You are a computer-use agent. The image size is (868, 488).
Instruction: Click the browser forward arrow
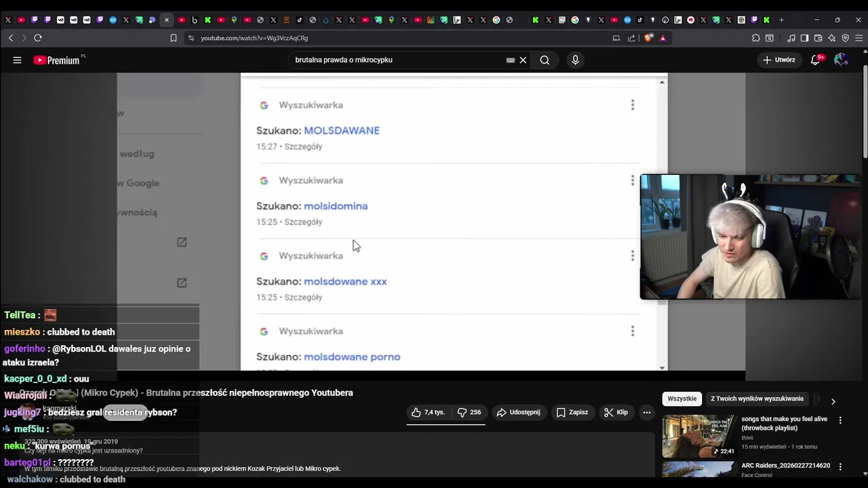pos(24,38)
